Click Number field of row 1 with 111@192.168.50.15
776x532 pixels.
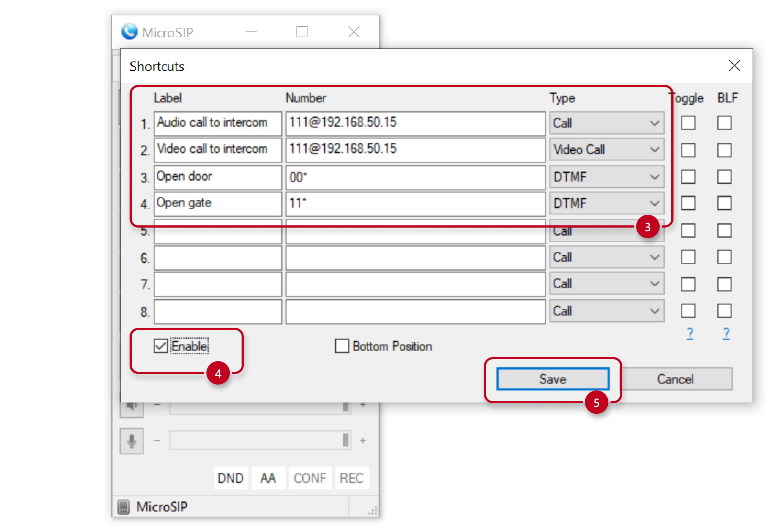coord(415,123)
